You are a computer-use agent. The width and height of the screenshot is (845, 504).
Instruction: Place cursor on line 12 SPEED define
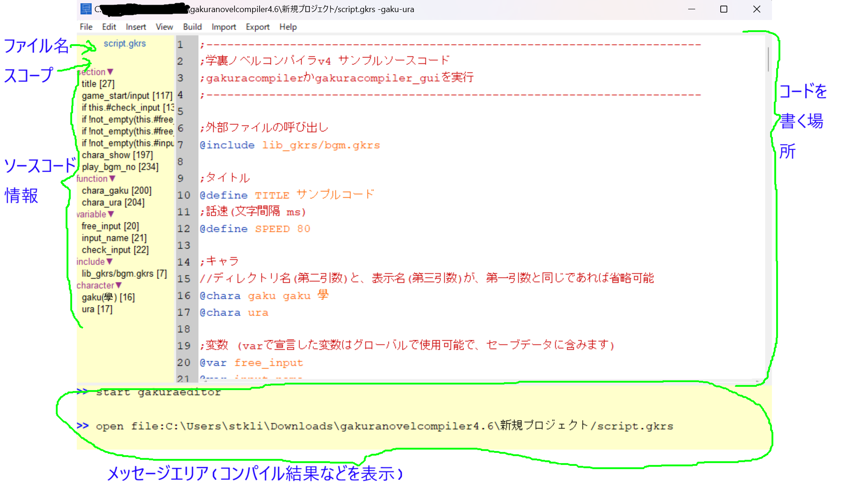[x=272, y=229]
